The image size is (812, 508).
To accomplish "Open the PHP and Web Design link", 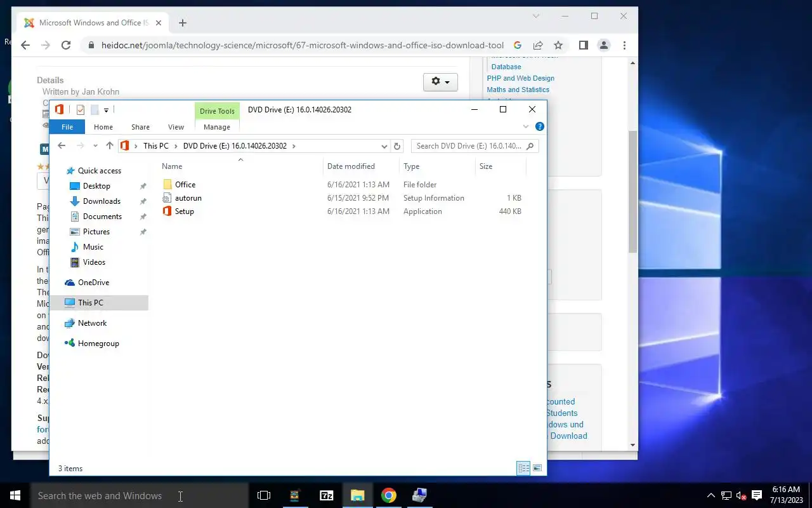I will [x=520, y=78].
